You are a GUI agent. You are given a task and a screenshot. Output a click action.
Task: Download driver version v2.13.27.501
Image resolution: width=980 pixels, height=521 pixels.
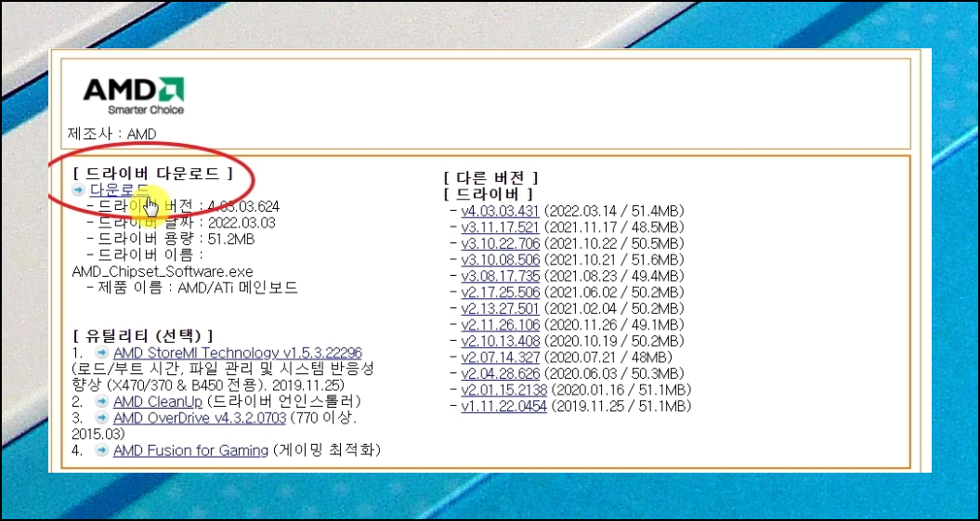[x=500, y=308]
